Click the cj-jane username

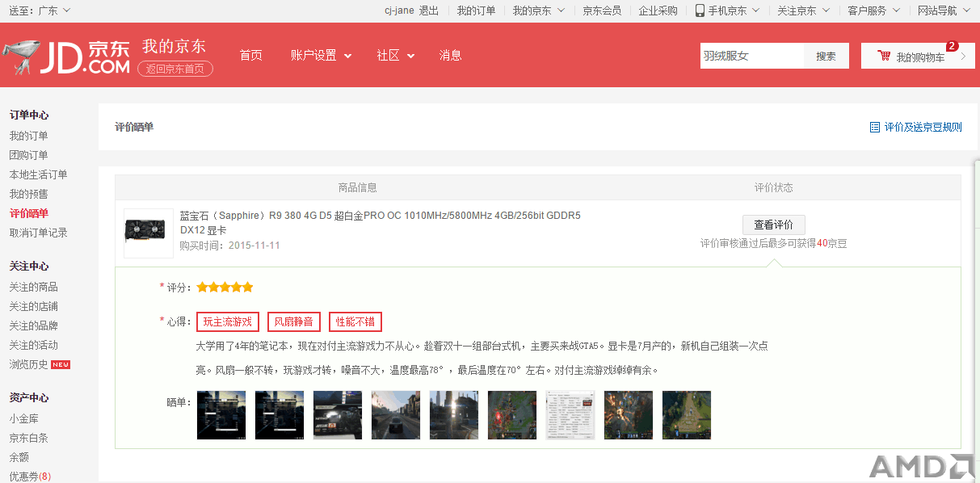399,10
